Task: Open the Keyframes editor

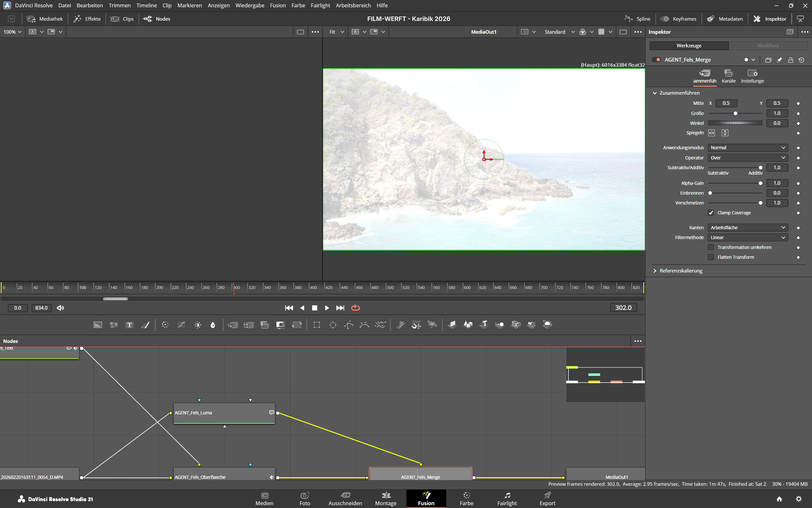Action: pyautogui.click(x=678, y=19)
